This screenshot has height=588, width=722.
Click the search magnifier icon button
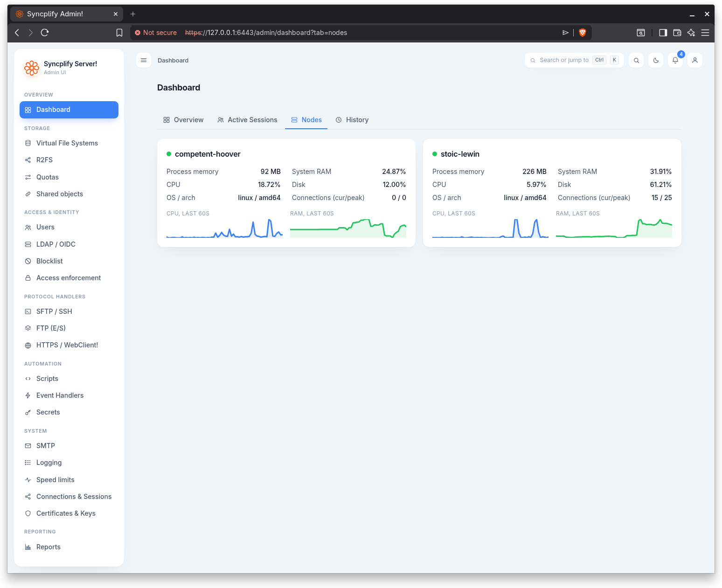tap(636, 60)
